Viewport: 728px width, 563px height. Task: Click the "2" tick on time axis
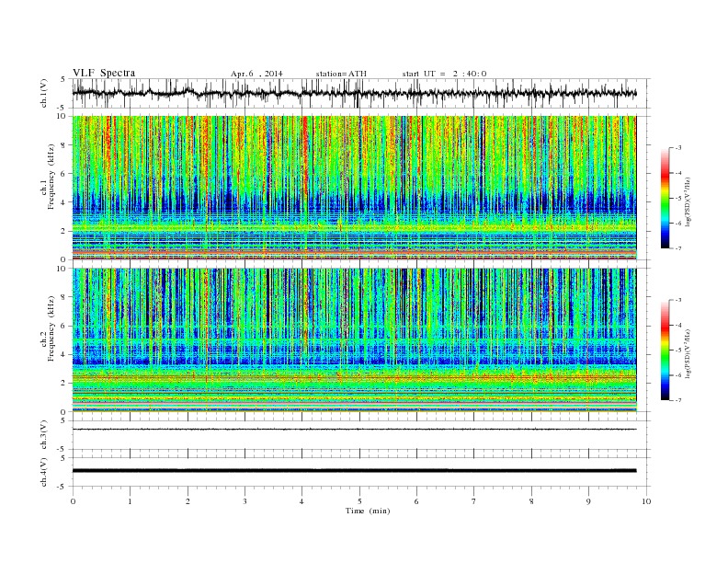pyautogui.click(x=188, y=501)
